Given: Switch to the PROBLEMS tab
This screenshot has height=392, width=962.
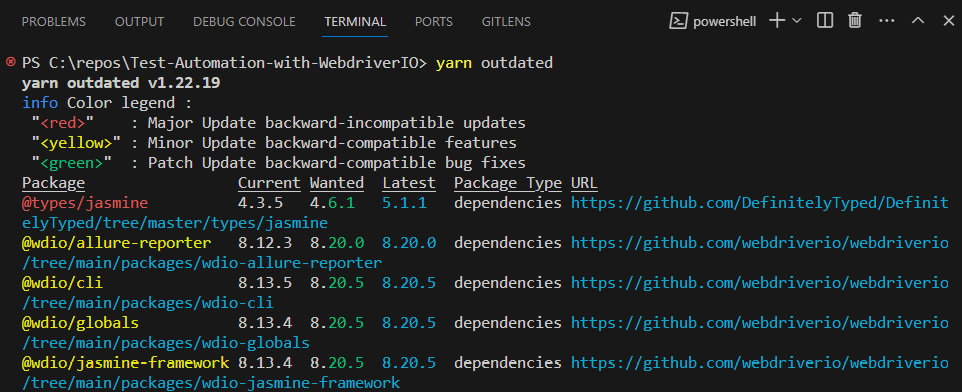Looking at the screenshot, I should (54, 22).
